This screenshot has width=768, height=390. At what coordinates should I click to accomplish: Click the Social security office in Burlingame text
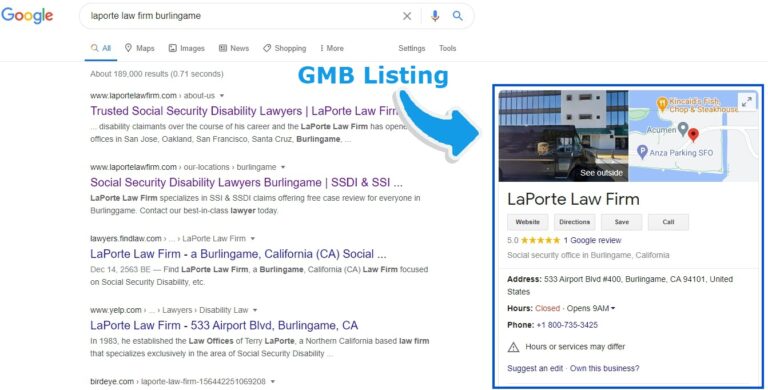coord(588,255)
